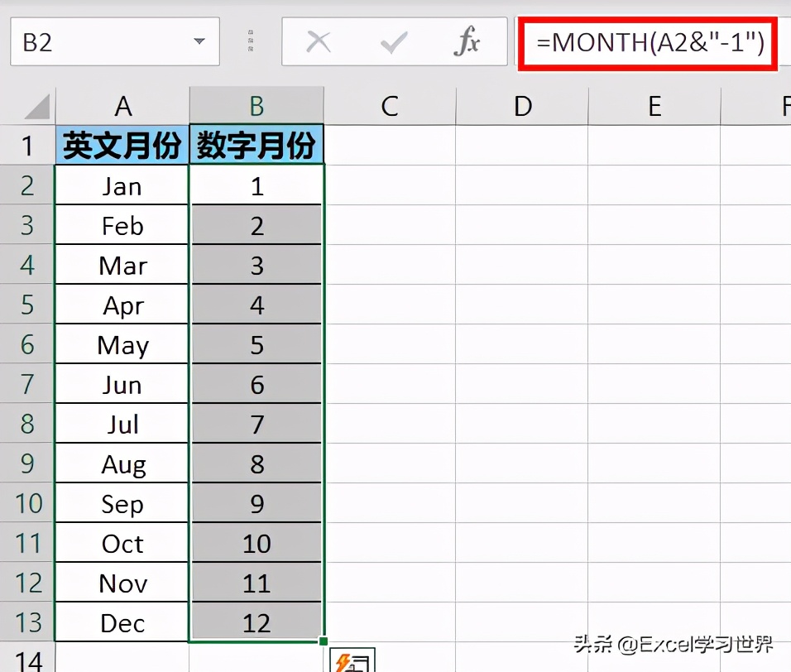Click the Cancel (X) icon in formula bar
This screenshot has height=672, width=791.
[x=319, y=42]
